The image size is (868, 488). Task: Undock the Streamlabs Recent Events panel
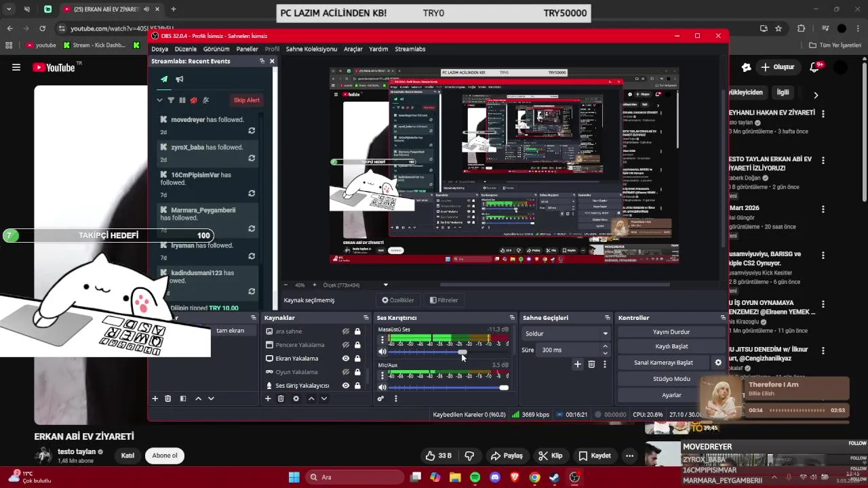coord(262,61)
